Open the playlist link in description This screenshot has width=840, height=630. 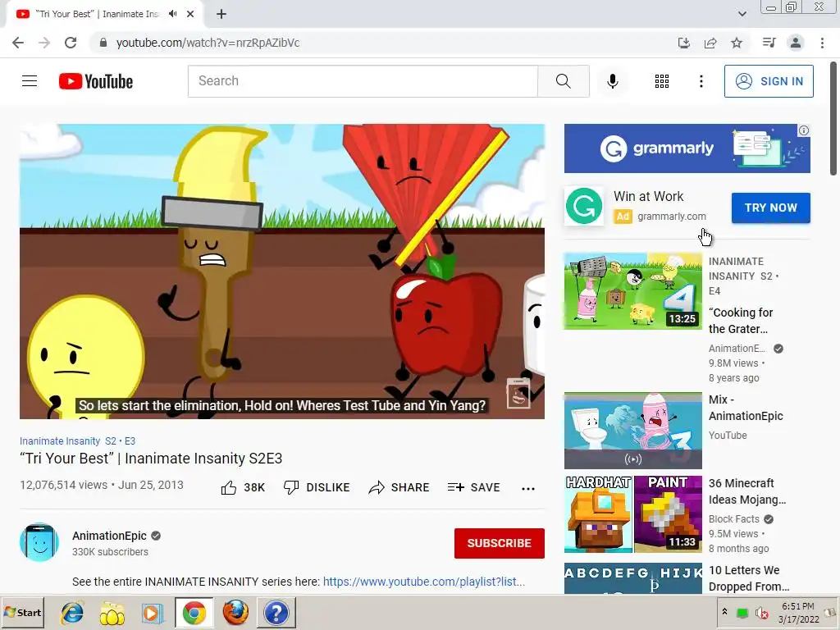tap(424, 582)
